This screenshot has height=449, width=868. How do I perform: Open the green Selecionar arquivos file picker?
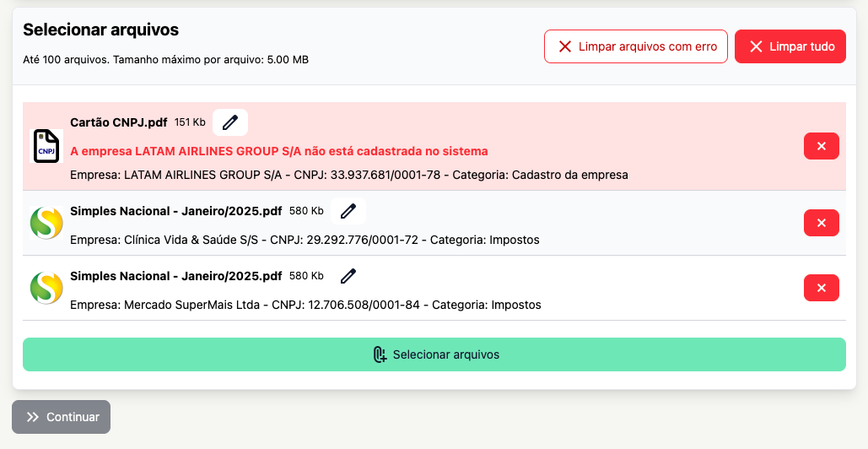[x=434, y=354]
